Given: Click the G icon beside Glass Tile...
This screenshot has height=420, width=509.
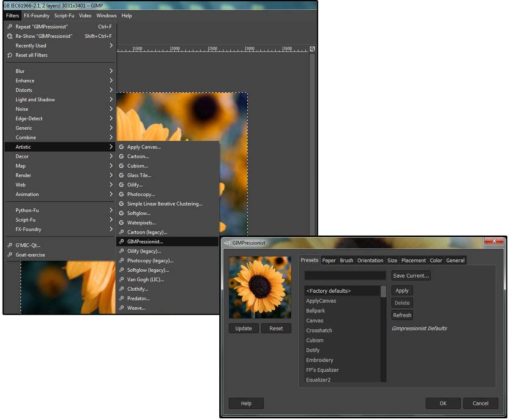Looking at the screenshot, I should (121, 175).
